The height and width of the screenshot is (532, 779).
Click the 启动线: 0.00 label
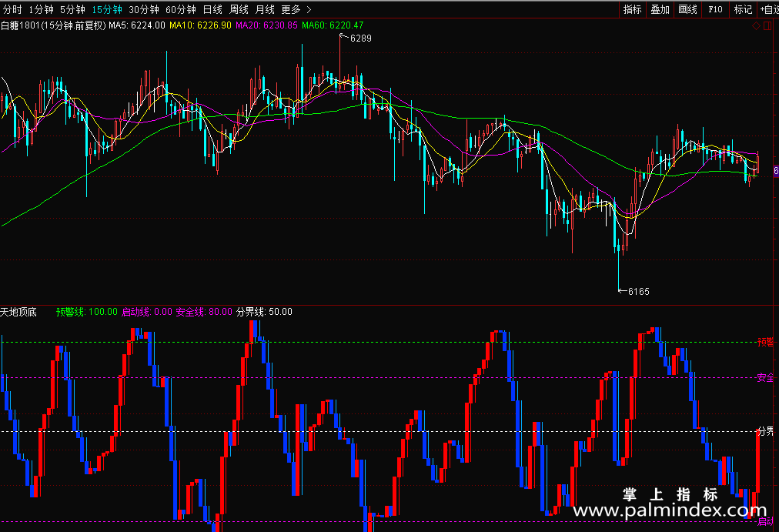pyautogui.click(x=147, y=312)
